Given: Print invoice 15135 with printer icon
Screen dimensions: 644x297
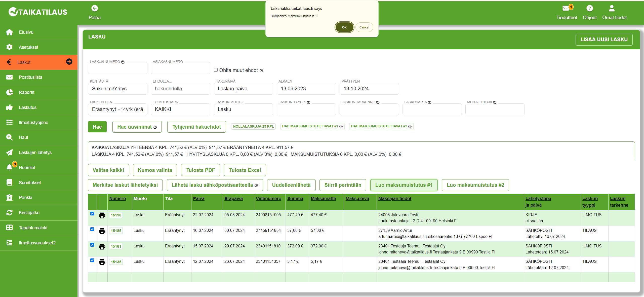Looking at the screenshot, I should click(102, 262).
